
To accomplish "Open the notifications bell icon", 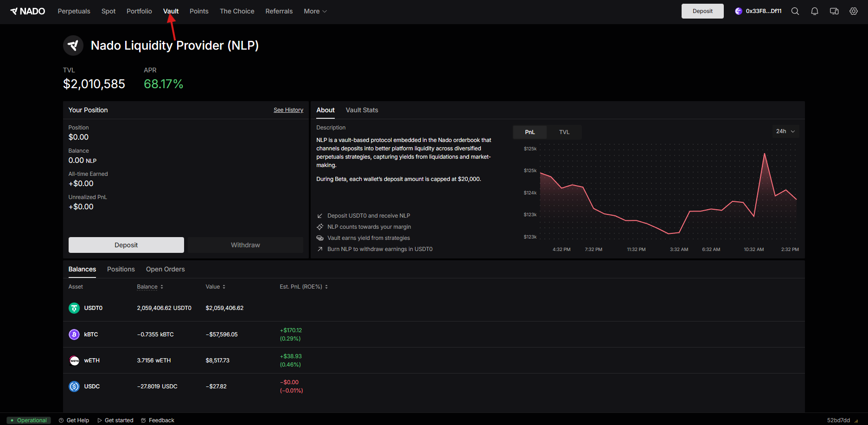I will [x=815, y=11].
